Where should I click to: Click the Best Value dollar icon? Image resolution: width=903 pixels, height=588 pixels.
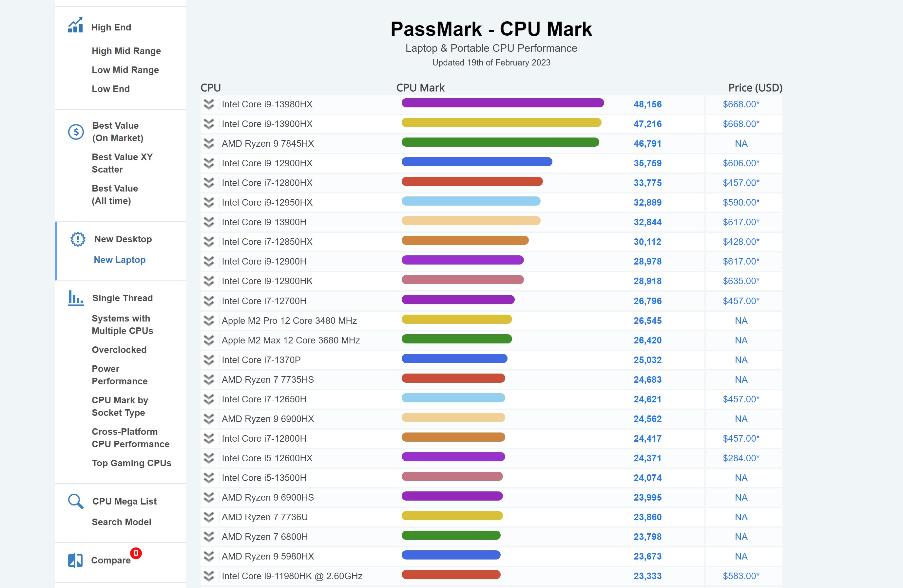click(76, 132)
